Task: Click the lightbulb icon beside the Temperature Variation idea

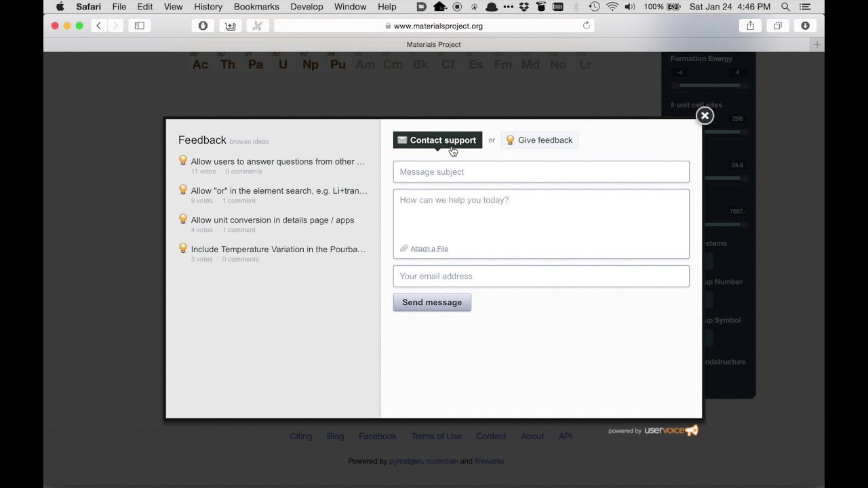Action: pos(183,248)
